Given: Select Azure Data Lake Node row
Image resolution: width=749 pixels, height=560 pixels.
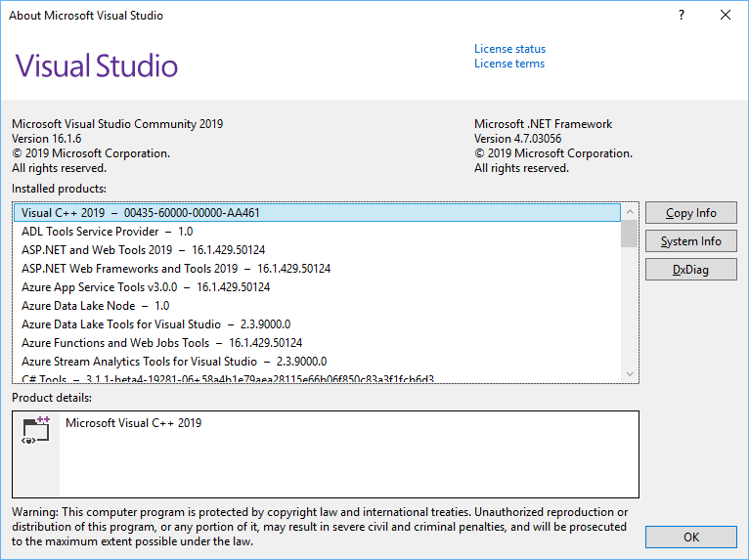Looking at the screenshot, I should [317, 306].
